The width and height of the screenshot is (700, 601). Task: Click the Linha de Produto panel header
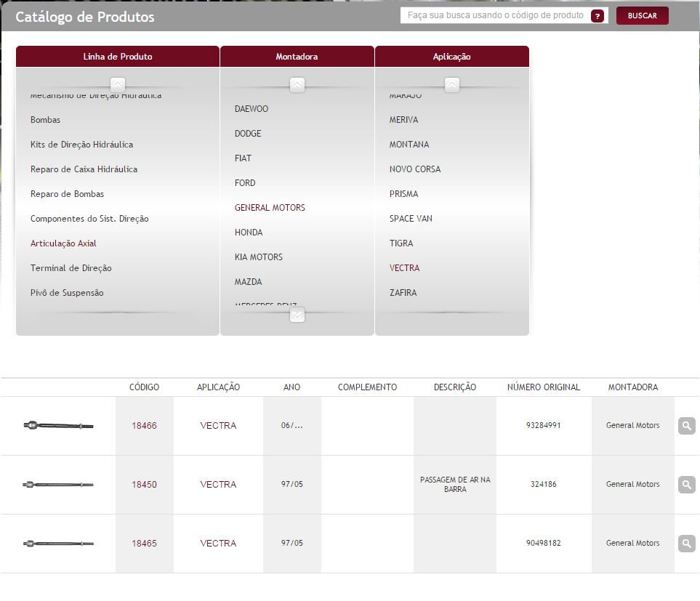[x=118, y=57]
